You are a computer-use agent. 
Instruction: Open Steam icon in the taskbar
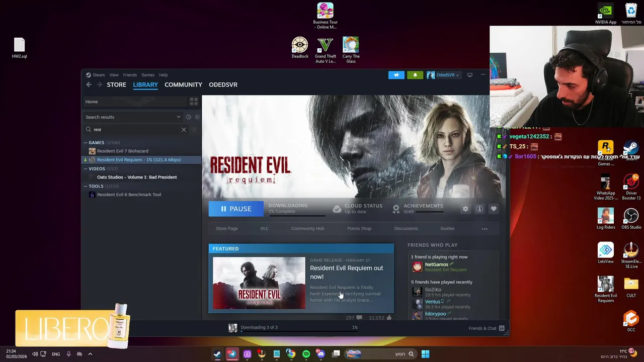tap(217, 354)
